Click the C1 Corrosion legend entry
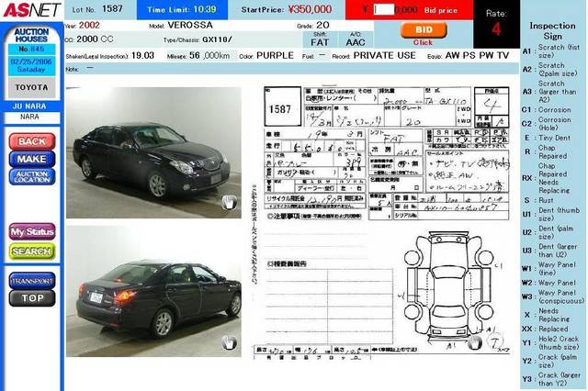This screenshot has height=391, width=588. [547, 110]
